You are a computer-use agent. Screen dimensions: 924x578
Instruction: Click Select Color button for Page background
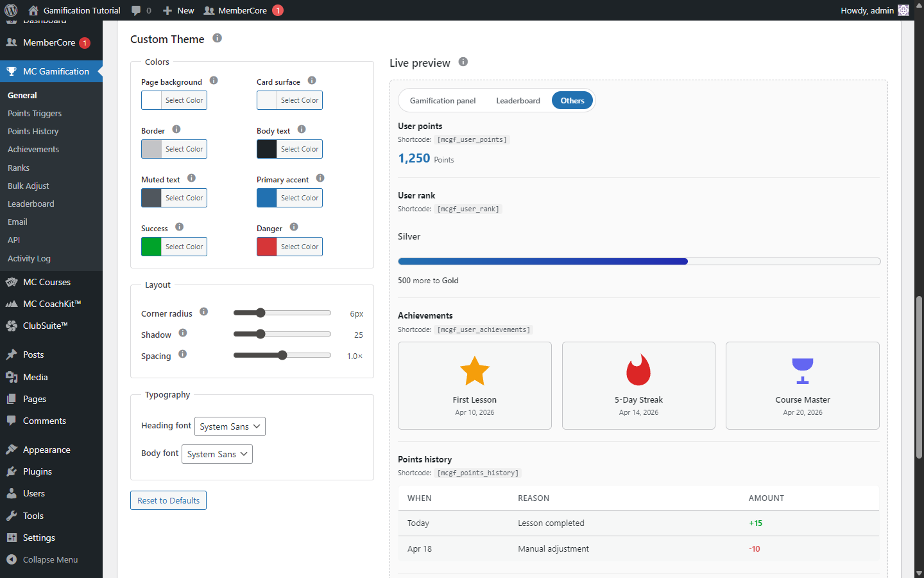point(184,100)
